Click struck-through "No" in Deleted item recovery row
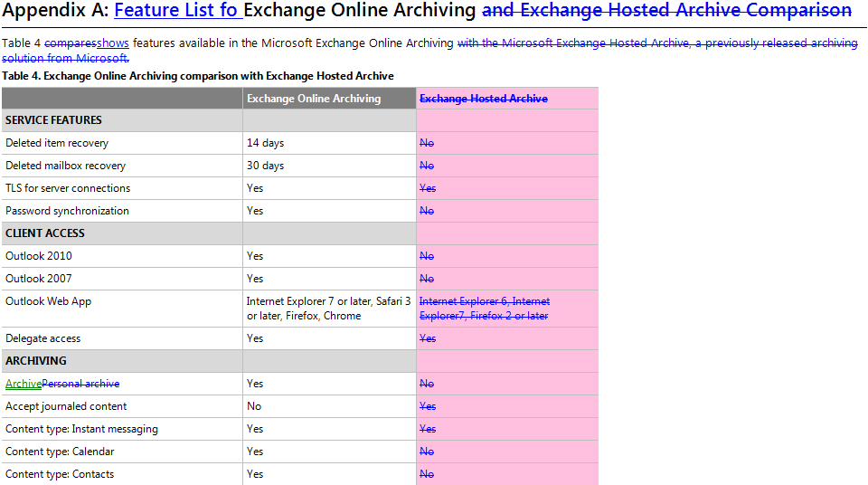This screenshot has height=485, width=868. (427, 143)
